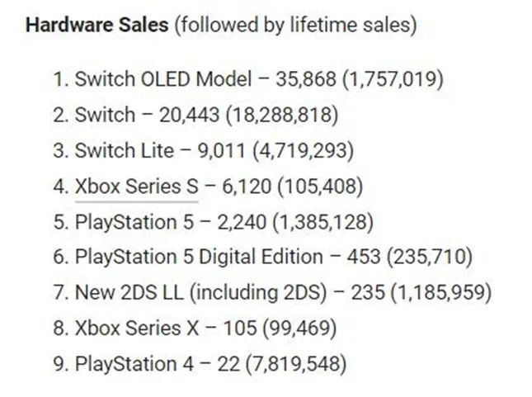Click the "followed by lifetime sales" text
Image resolution: width=532 pixels, height=397 pixels.
coord(294,25)
